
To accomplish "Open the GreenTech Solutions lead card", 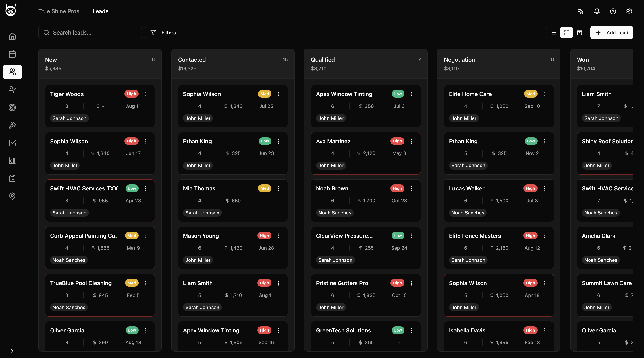I will click(x=366, y=336).
